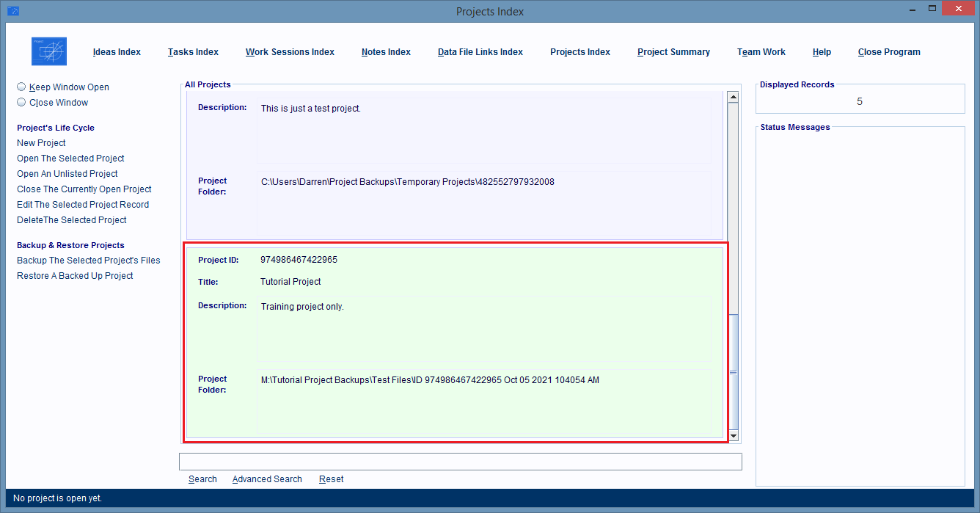Click Edit The Selected Project Record
This screenshot has height=513, width=980.
click(x=83, y=205)
